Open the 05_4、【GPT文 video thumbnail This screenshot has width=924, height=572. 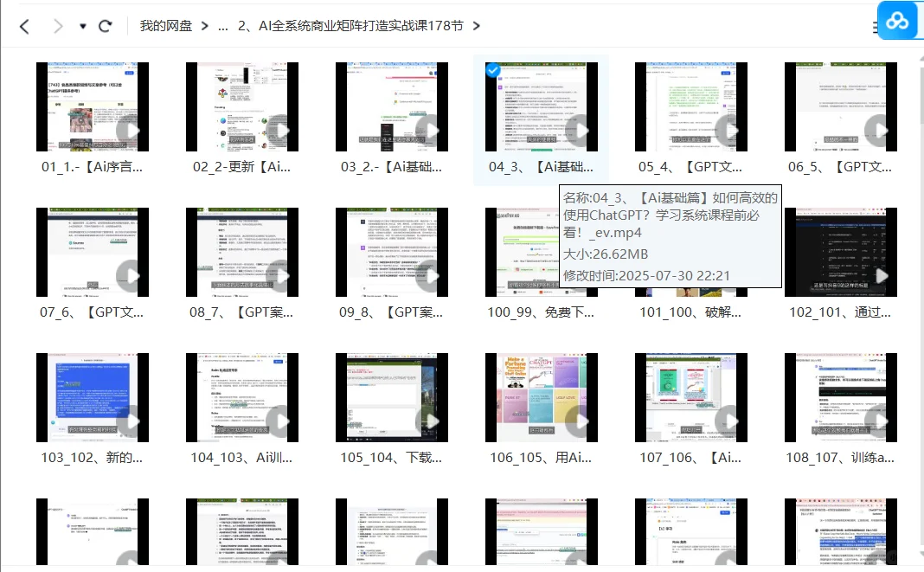691,106
